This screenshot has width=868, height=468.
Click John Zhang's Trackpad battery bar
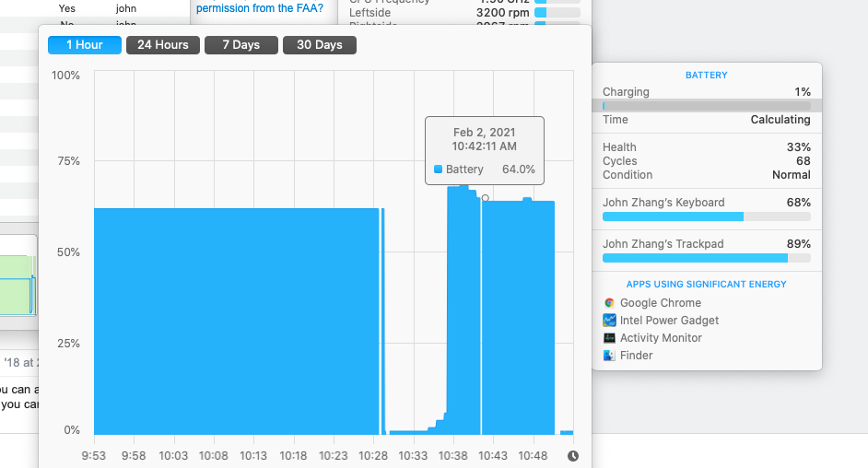pyautogui.click(x=707, y=258)
